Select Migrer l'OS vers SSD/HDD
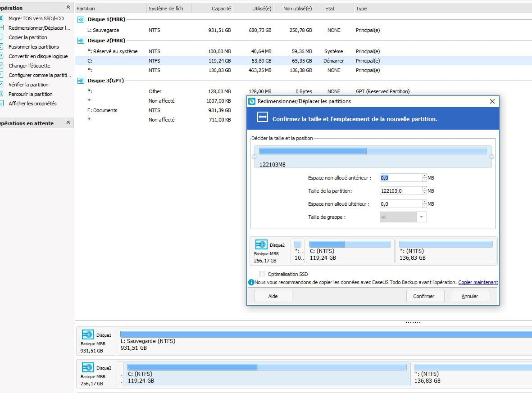 coord(36,18)
